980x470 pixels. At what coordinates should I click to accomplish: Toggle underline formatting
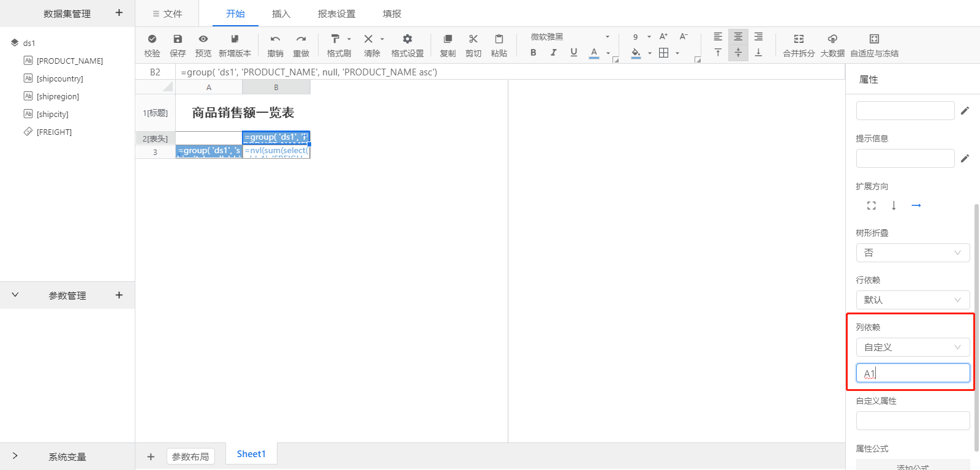tap(574, 53)
